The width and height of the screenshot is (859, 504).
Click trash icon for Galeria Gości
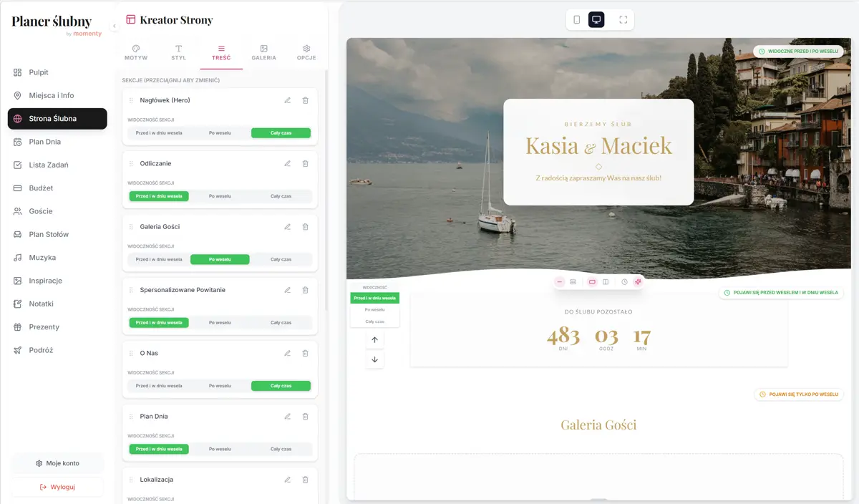click(x=305, y=227)
